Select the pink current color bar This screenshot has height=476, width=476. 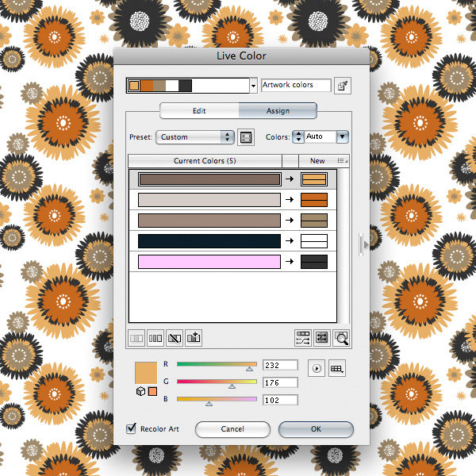click(209, 262)
